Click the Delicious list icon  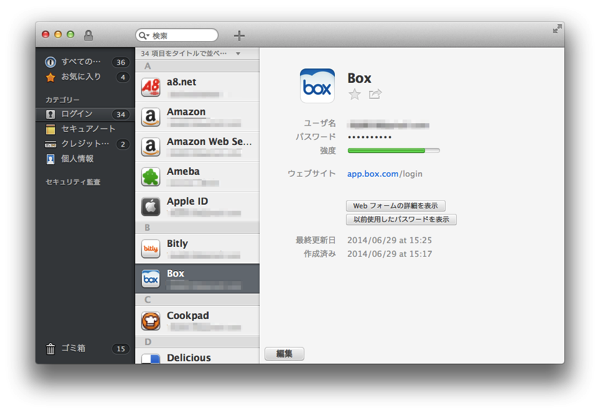point(151,359)
